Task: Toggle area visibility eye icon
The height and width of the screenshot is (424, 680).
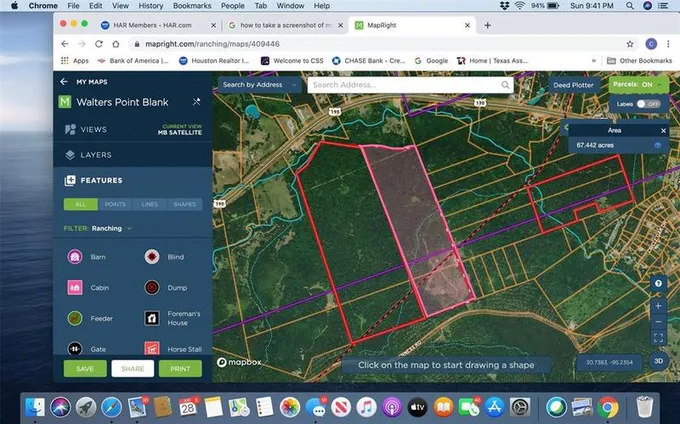Action: (x=657, y=145)
